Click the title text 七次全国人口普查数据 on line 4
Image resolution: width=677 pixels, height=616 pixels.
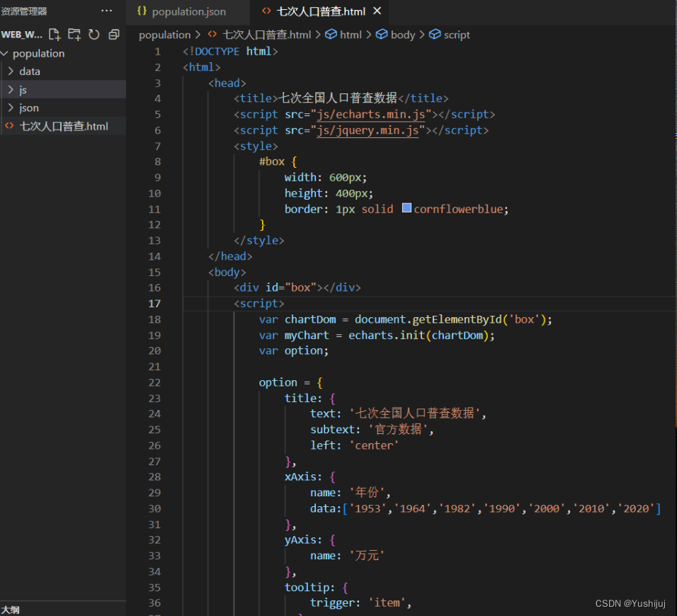tap(338, 98)
